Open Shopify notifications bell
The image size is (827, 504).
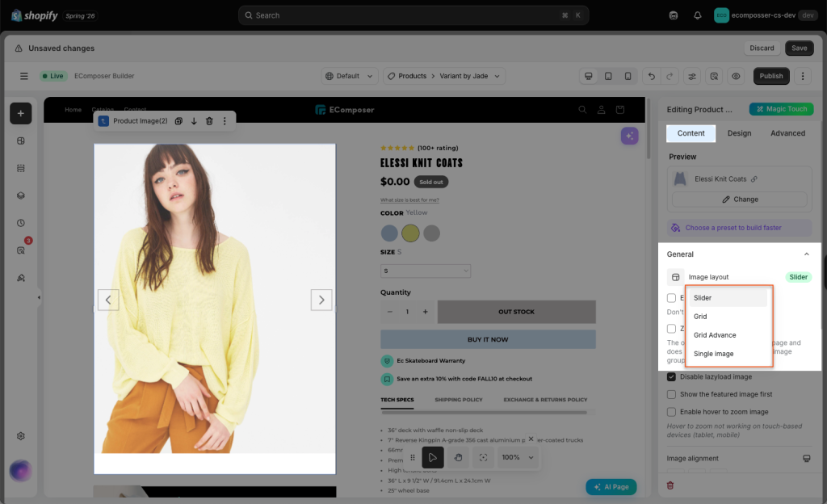[697, 15]
